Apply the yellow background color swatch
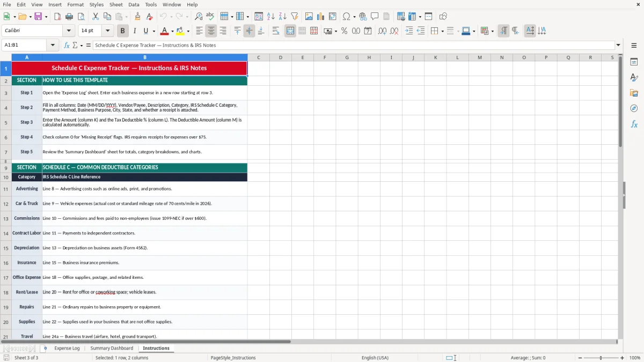 pos(180,31)
